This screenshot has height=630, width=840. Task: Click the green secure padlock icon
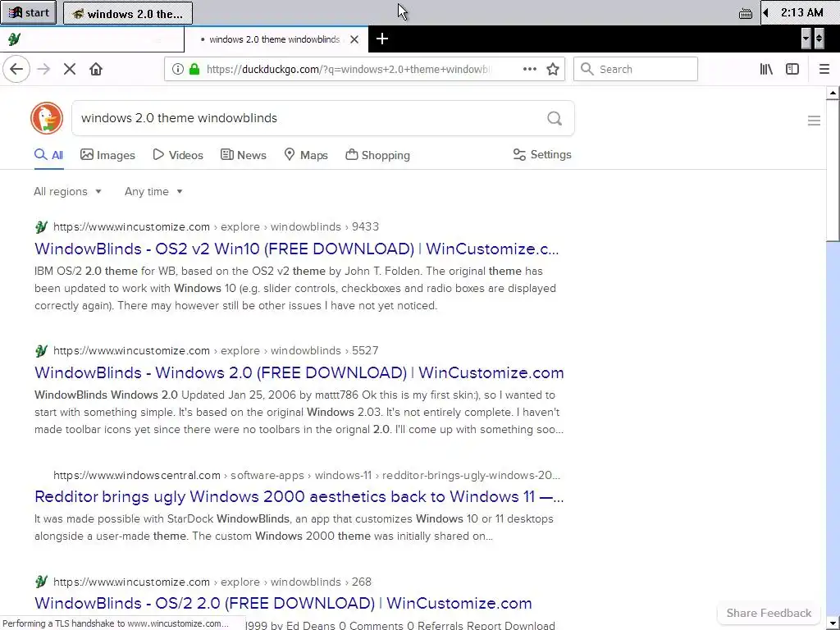tap(194, 69)
